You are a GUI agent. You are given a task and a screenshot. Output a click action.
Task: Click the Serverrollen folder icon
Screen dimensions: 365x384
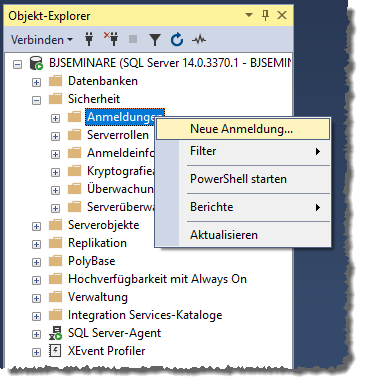click(x=74, y=135)
